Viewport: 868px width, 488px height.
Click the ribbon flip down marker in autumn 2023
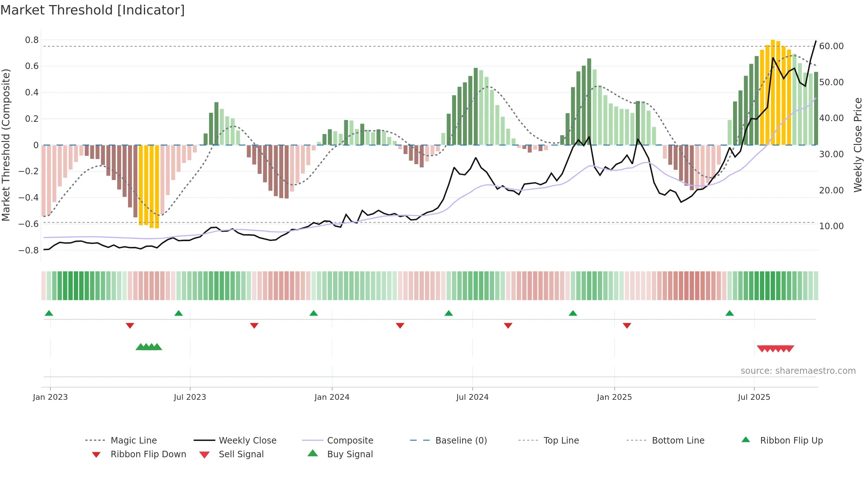click(x=254, y=326)
